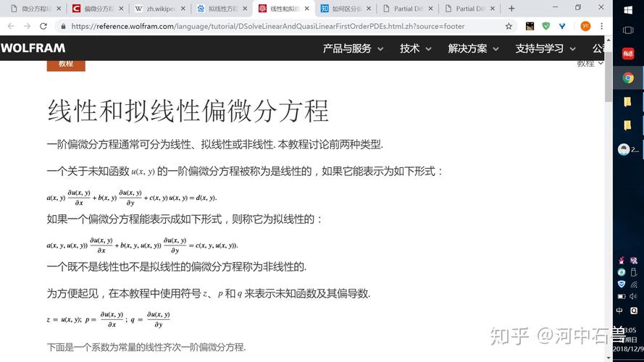Screen dimensions: 644x362
Task: Expand the 支持与学习 dropdown menu
Action: point(545,49)
